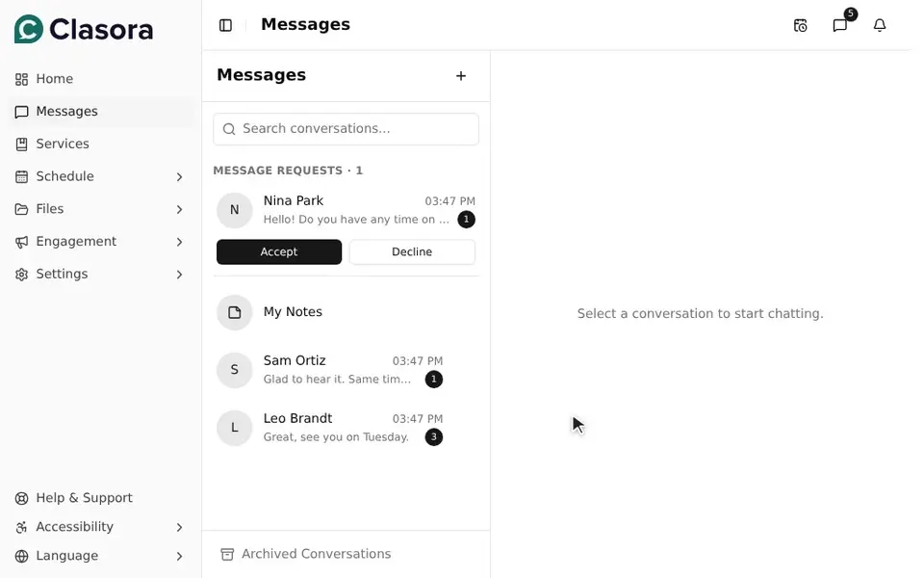This screenshot has height=578, width=924.
Task: Expand the Files submenu chevron
Action: coord(179,209)
